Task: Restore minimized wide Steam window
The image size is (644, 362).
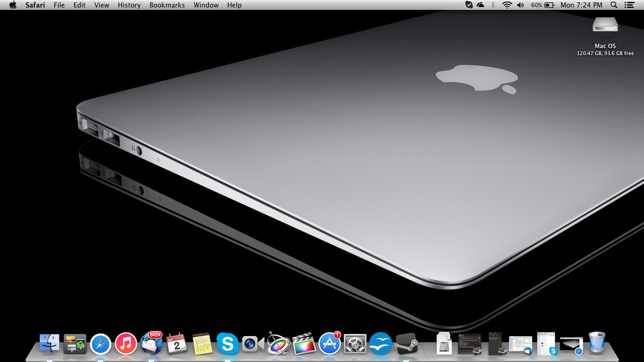Action: point(470,344)
